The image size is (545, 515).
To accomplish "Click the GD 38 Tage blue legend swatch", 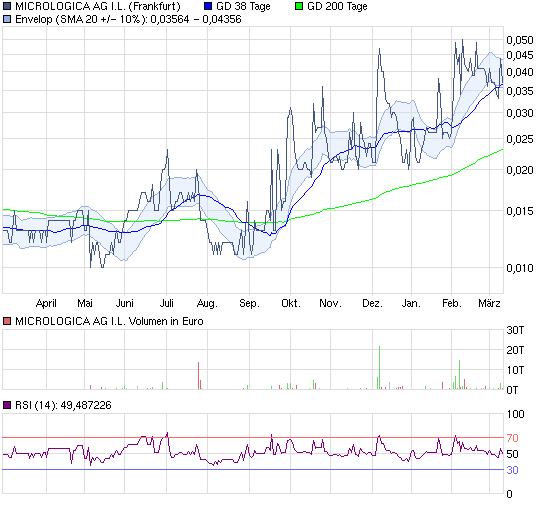I will [x=208, y=6].
